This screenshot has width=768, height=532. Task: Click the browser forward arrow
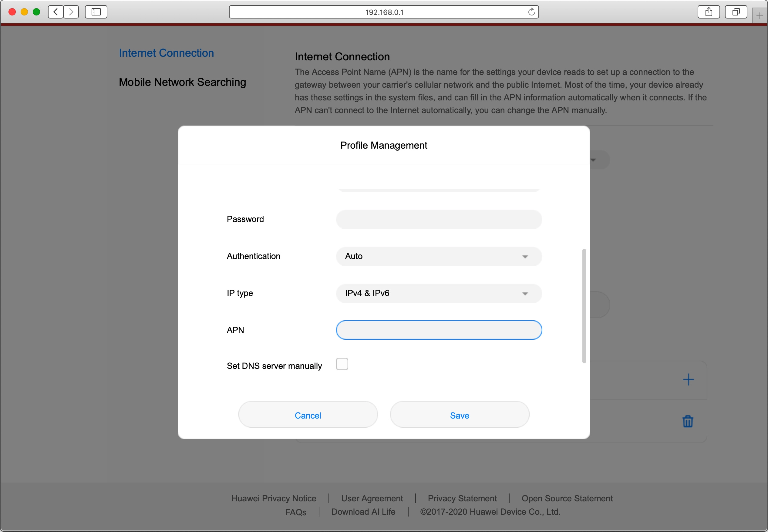(x=71, y=12)
